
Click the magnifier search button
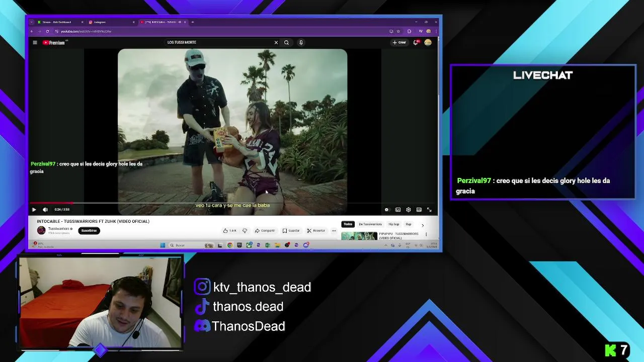[286, 43]
